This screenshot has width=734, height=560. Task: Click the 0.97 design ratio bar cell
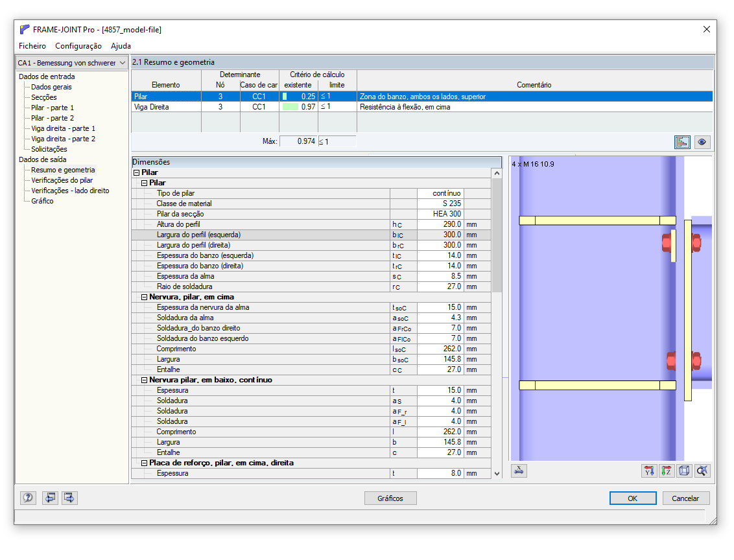click(299, 107)
